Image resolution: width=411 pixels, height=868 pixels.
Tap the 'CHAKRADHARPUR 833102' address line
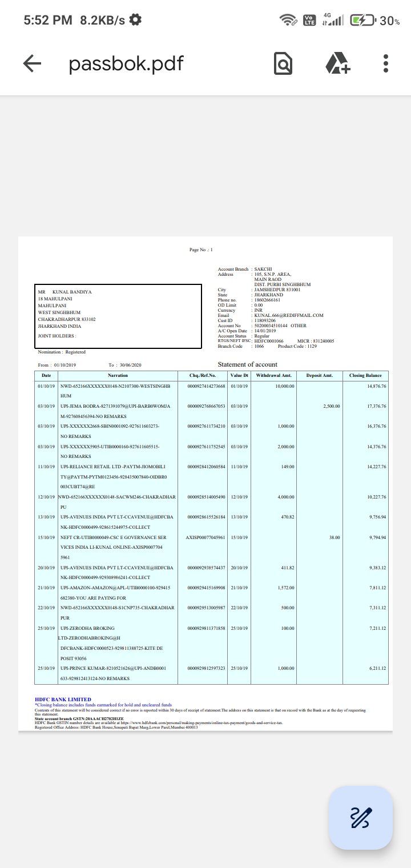pyautogui.click(x=67, y=319)
